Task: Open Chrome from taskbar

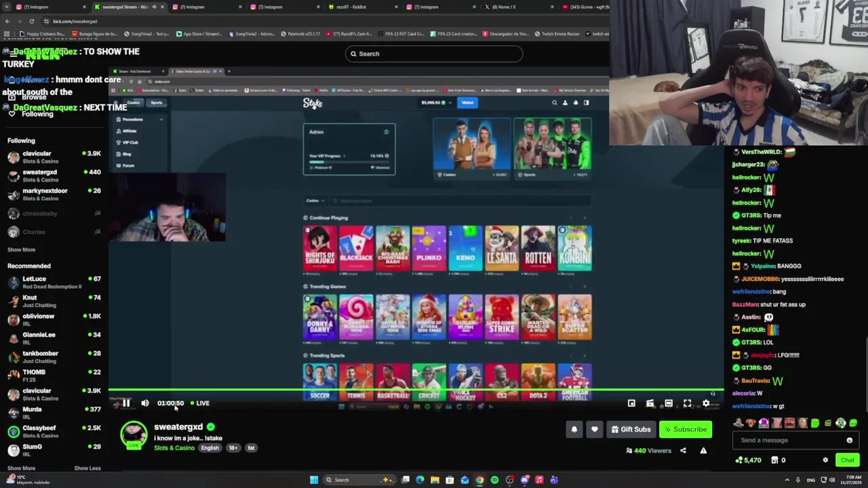Action: click(479, 480)
